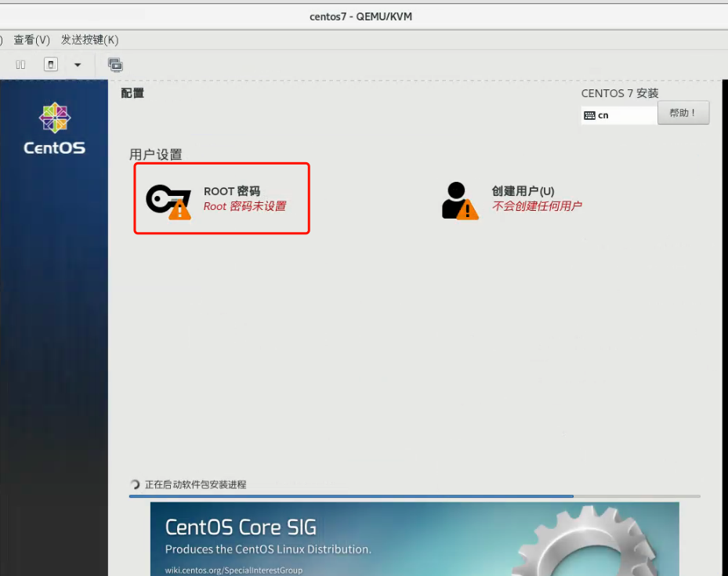Click the installation progress bar

point(414,496)
